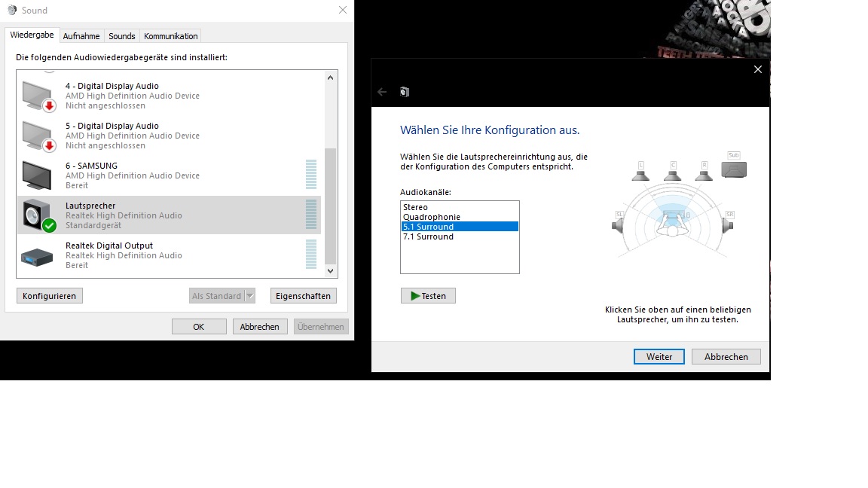Click the Konfigurieren button
The image size is (868, 488).
coord(49,296)
